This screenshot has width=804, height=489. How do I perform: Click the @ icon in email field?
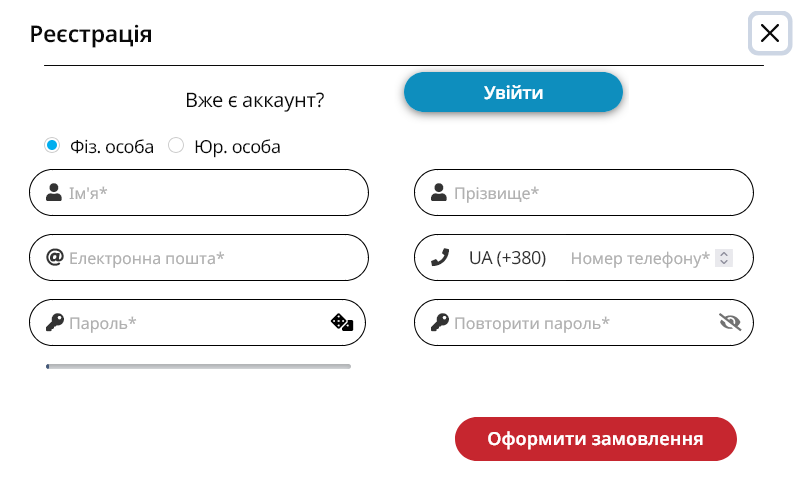[x=54, y=257]
